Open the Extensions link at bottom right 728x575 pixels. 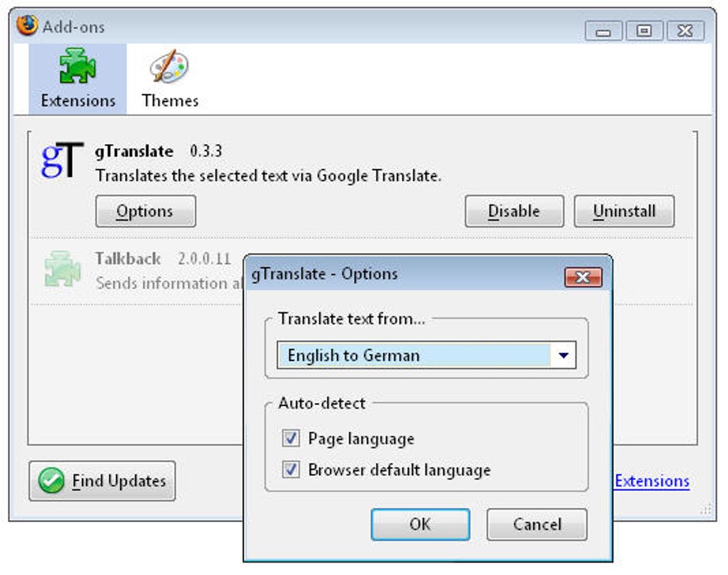pyautogui.click(x=652, y=481)
